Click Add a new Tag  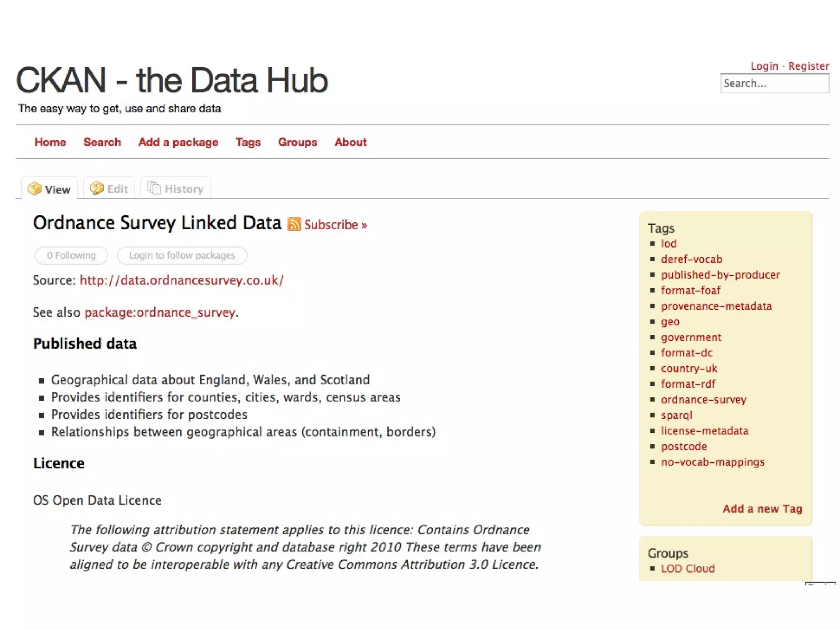[762, 509]
